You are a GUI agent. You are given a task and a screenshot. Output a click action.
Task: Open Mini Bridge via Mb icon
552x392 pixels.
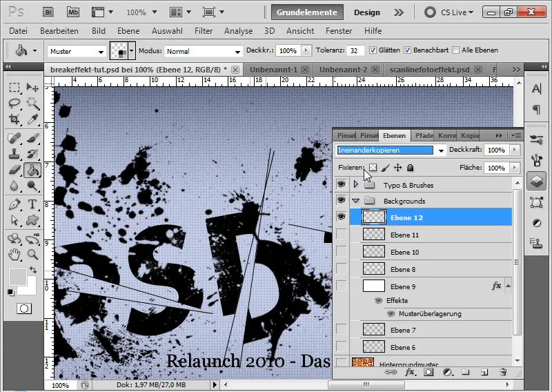click(x=73, y=12)
